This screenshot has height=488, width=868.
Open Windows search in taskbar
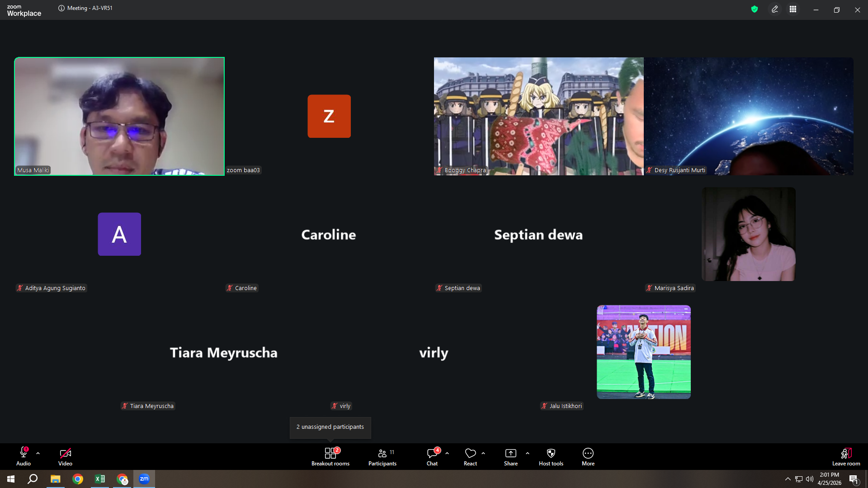click(x=33, y=479)
